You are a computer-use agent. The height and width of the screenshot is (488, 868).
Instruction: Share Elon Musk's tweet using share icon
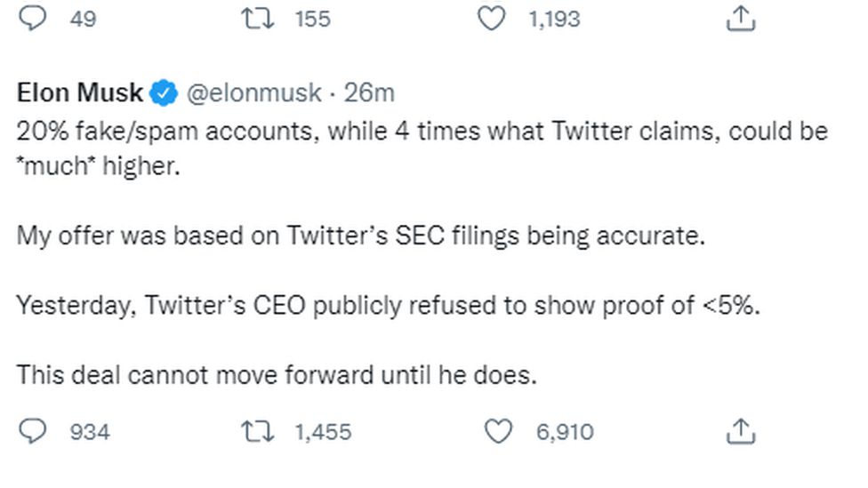click(741, 431)
